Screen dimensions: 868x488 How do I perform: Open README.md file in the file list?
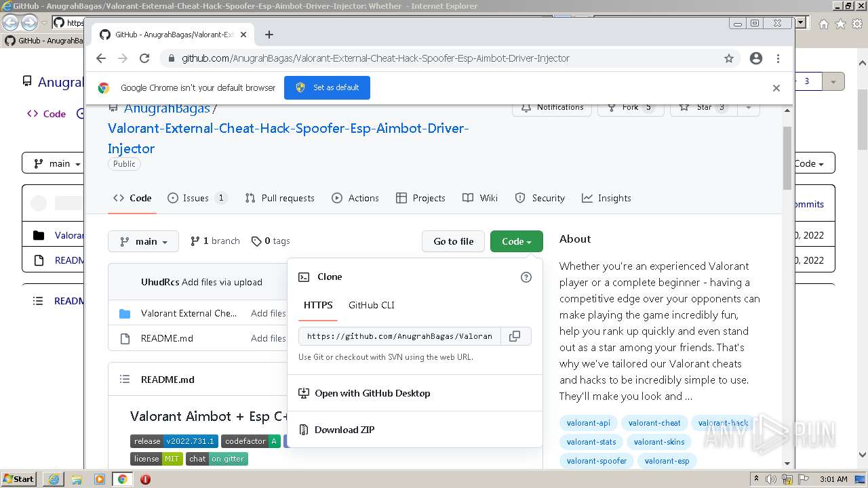pyautogui.click(x=167, y=338)
